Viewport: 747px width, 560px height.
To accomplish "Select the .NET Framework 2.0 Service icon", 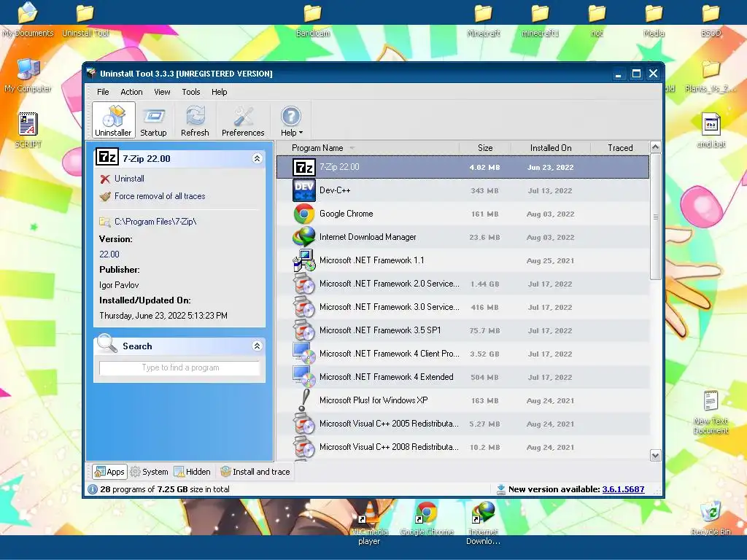I will [x=304, y=284].
